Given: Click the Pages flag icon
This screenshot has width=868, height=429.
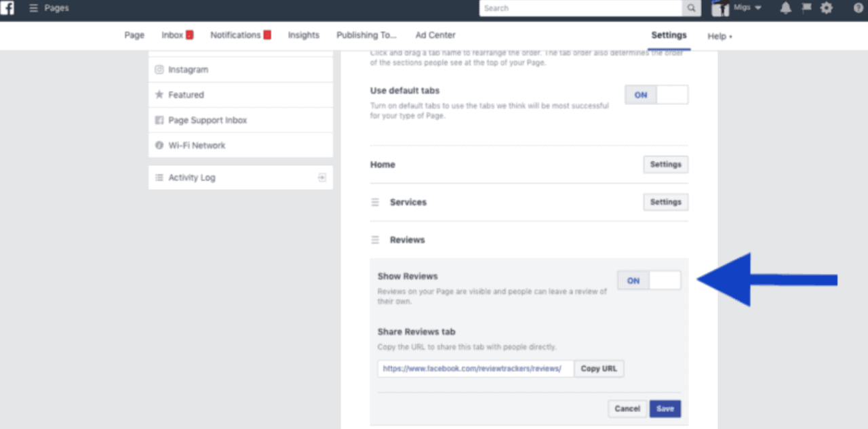Looking at the screenshot, I should (x=806, y=7).
